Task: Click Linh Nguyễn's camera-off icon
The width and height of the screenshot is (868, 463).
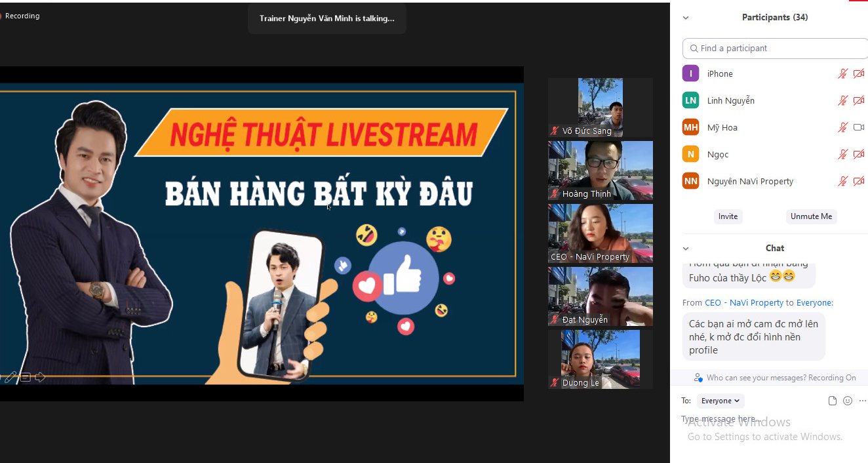Action: coord(859,100)
